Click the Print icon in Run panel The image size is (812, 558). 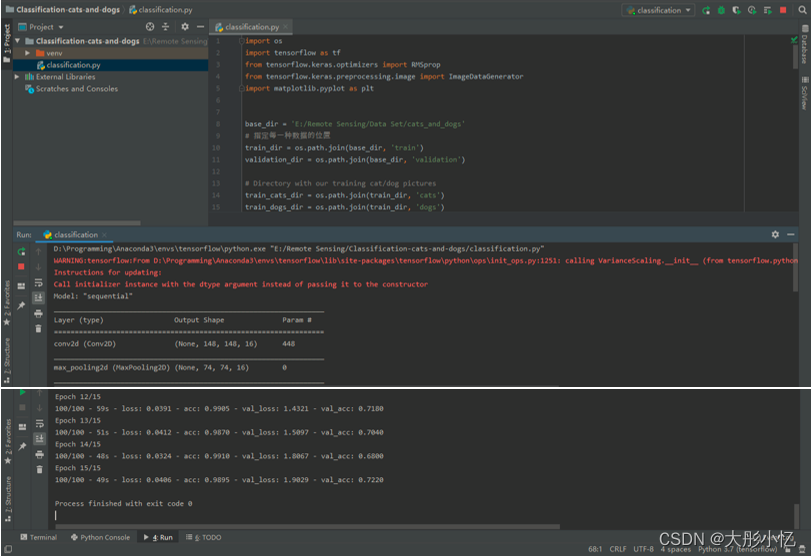tap(38, 313)
